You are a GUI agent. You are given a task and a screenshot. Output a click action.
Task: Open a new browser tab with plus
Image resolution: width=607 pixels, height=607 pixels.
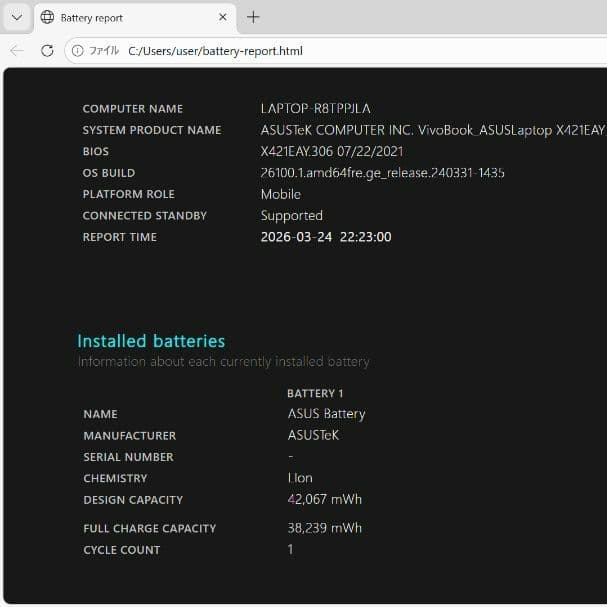(253, 17)
